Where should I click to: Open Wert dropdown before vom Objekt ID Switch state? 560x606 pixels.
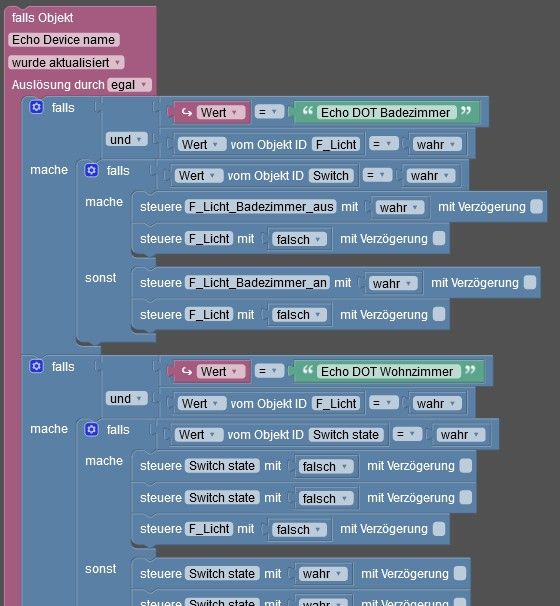click(x=199, y=435)
